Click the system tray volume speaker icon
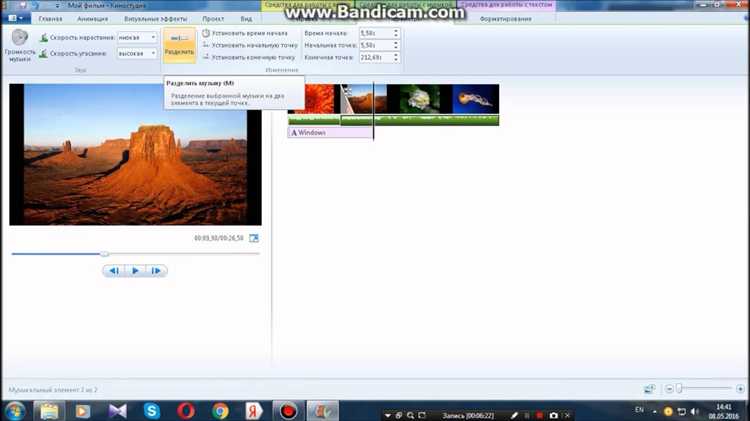The width and height of the screenshot is (750, 421). click(x=695, y=411)
